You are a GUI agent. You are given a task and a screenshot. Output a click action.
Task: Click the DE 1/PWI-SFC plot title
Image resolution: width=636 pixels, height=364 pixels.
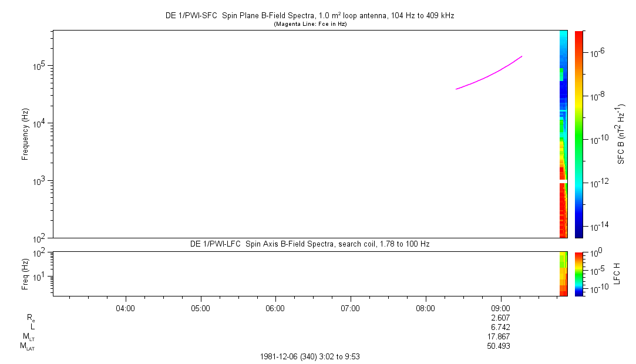tap(309, 16)
